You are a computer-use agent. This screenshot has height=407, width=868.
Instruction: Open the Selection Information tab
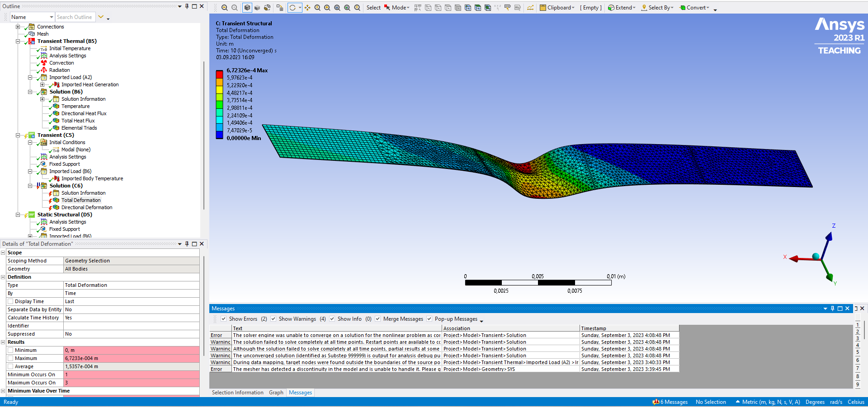[x=237, y=393]
